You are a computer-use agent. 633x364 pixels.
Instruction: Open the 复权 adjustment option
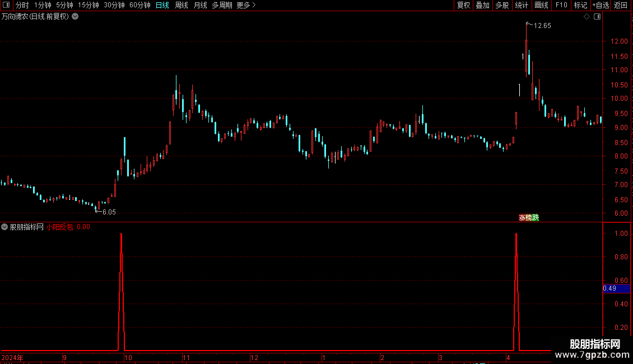[463, 5]
